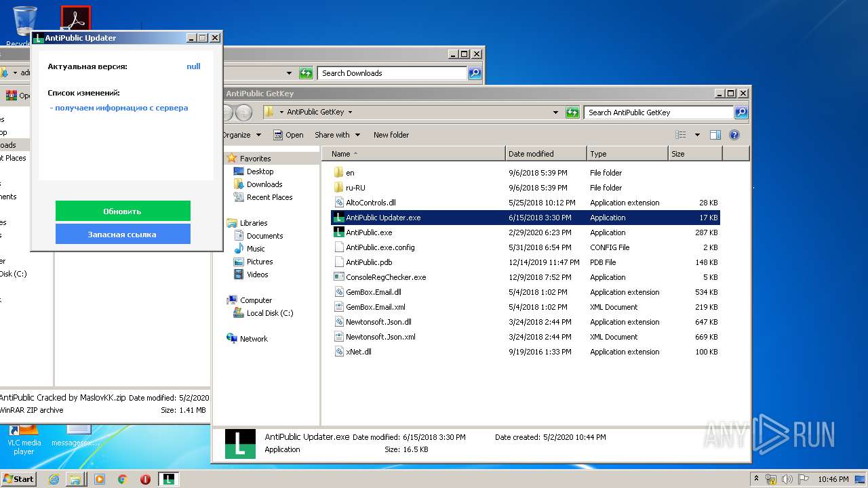
Task: Open address bar history dropdown in GetKey window
Action: click(556, 113)
